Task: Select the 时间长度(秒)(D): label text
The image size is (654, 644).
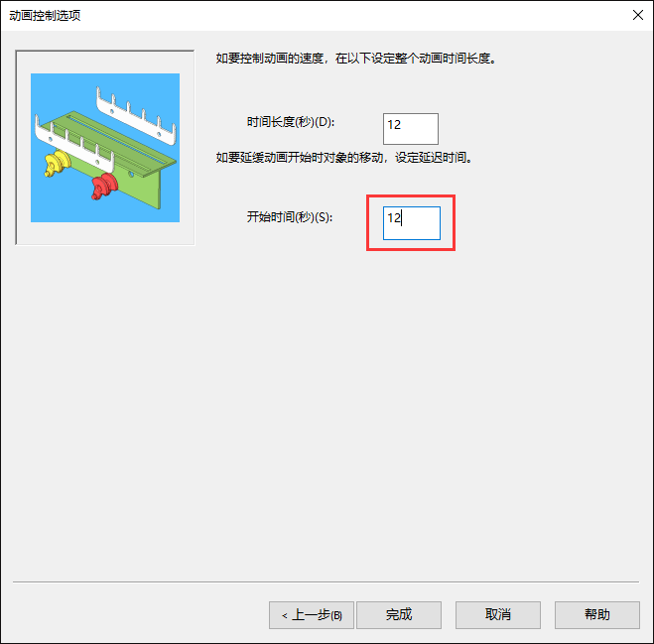Action: coord(291,122)
